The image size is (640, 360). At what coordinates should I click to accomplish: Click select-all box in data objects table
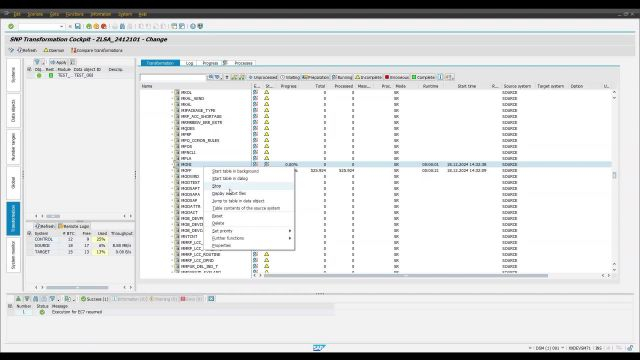click(29, 69)
